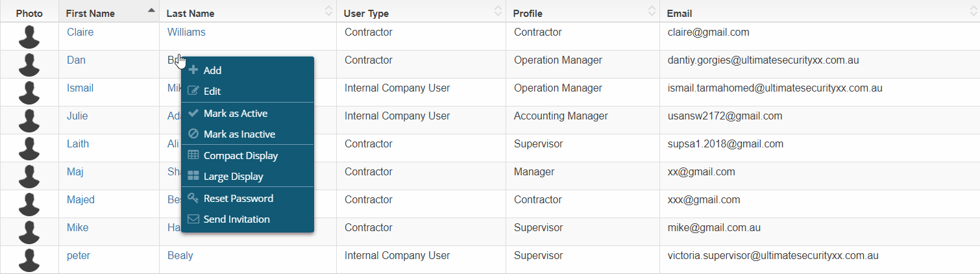Click the table icon for Compact Display
Image resolution: width=980 pixels, height=274 pixels.
coord(193,156)
